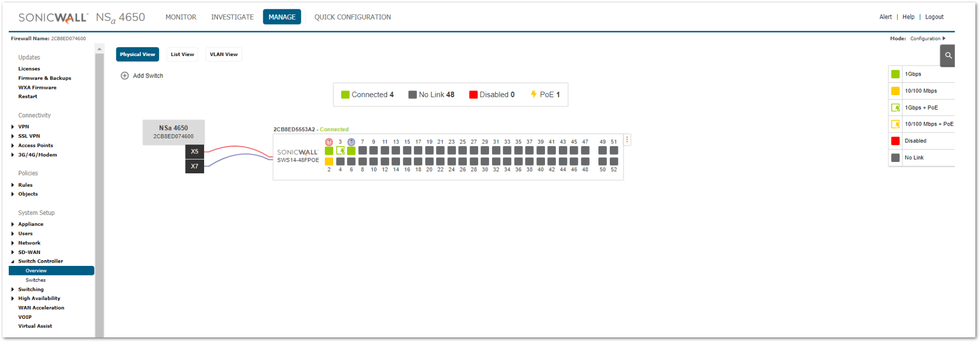Select switch port 44

click(x=563, y=161)
